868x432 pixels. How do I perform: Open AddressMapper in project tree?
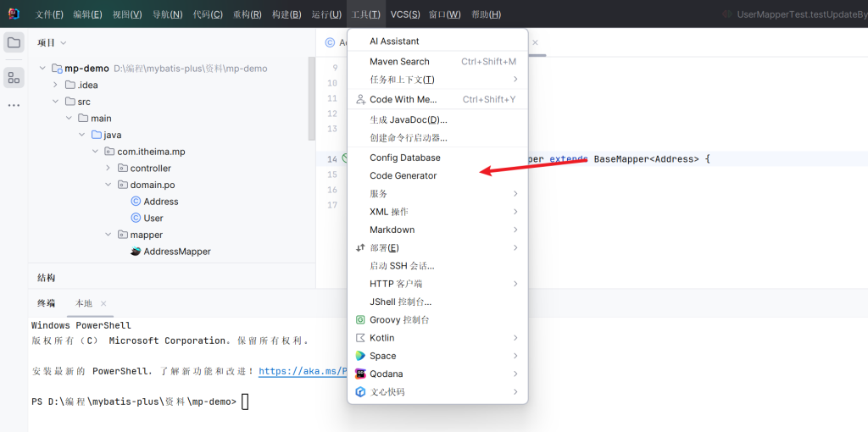pyautogui.click(x=176, y=252)
